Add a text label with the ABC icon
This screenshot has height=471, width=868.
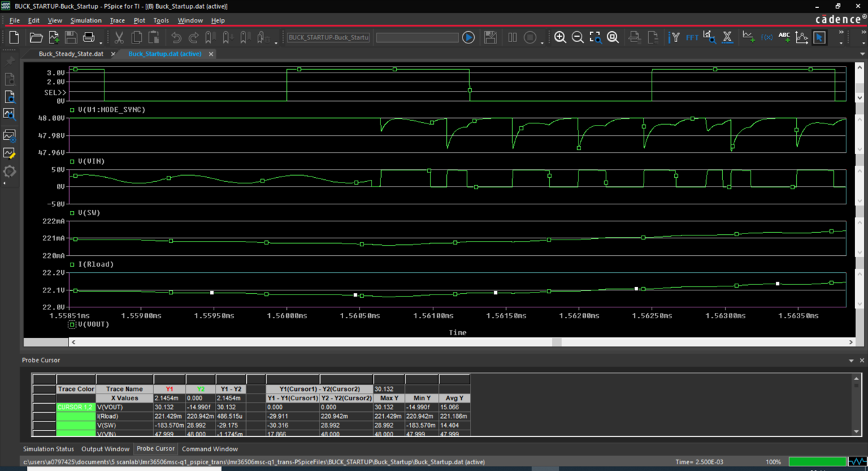click(x=785, y=37)
